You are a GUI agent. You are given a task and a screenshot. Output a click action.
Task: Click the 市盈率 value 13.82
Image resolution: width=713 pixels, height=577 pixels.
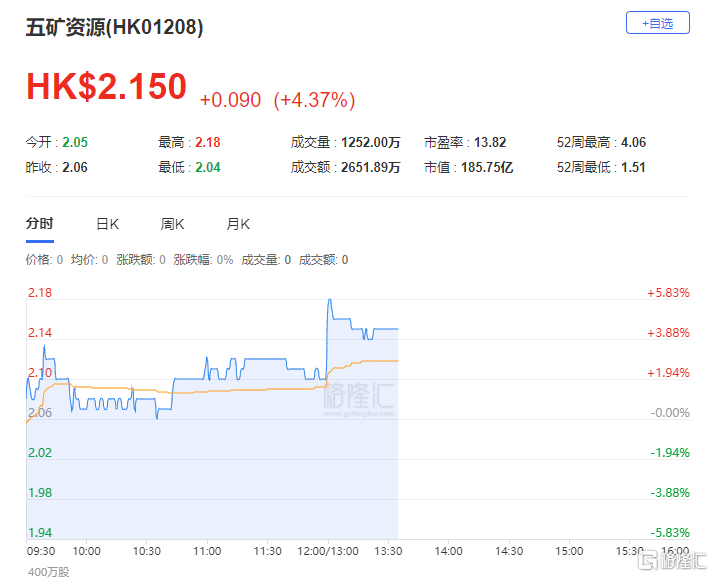pos(490,142)
